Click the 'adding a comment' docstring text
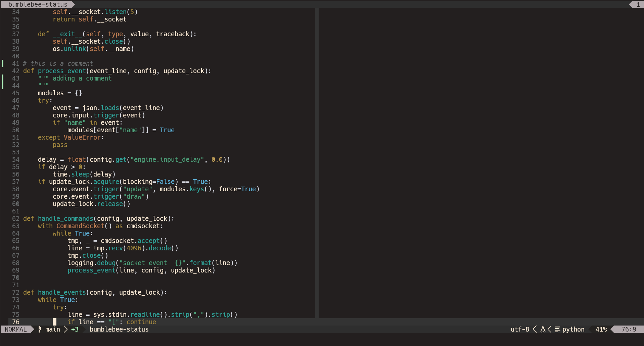The height and width of the screenshot is (346, 644). tap(82, 78)
